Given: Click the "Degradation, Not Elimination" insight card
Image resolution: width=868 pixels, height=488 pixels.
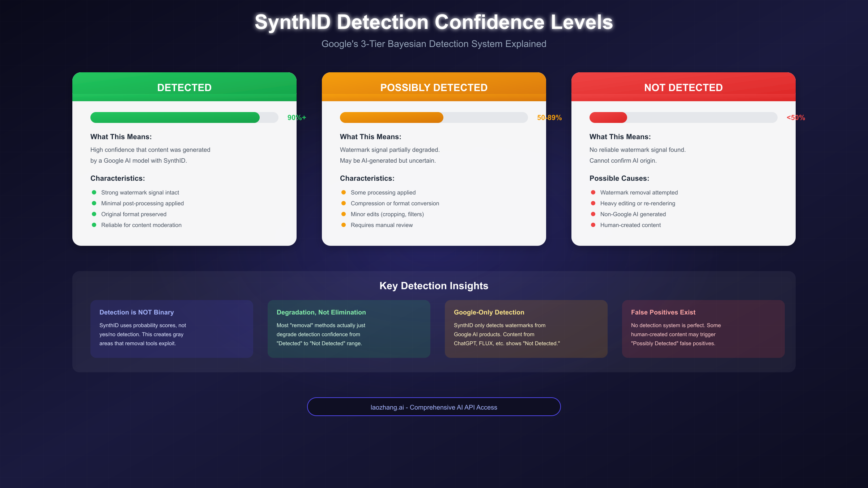Looking at the screenshot, I should pyautogui.click(x=349, y=328).
